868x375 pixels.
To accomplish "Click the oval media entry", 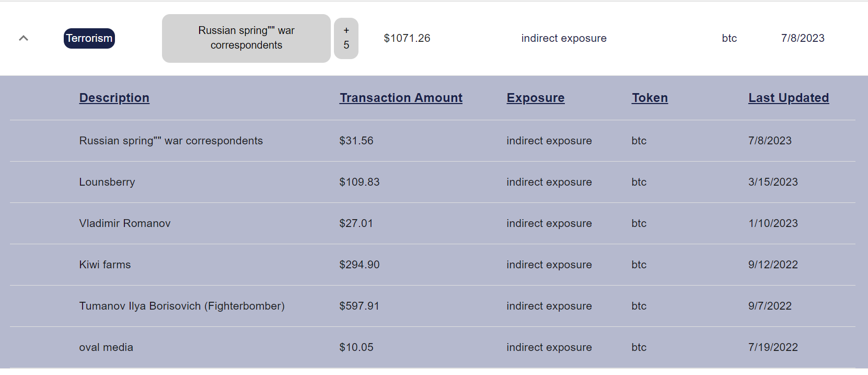I will pyautogui.click(x=106, y=347).
